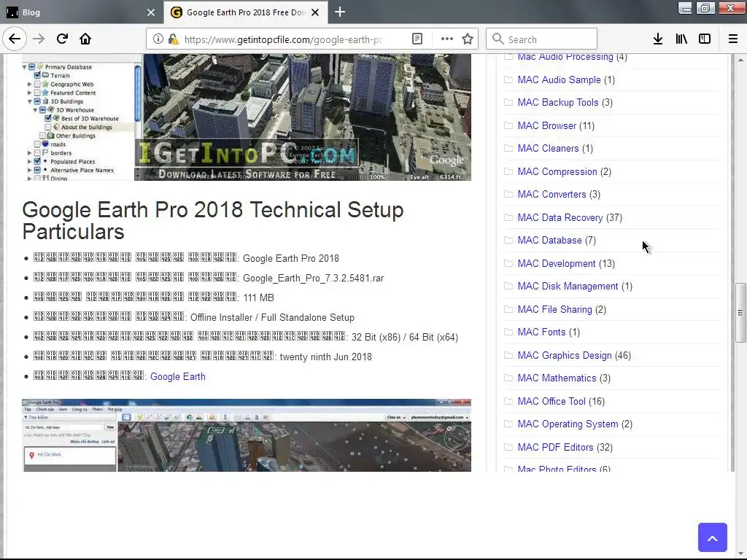Click the page vertical scrollbar thumb
Screen dimensions: 747x560
[740, 312]
